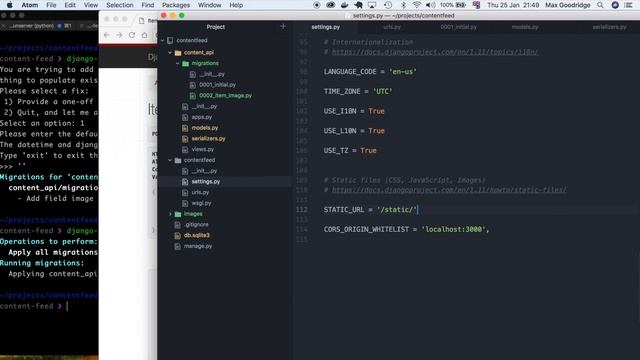This screenshot has width=640, height=360.
Task: Collapse the inner contentfeed folder
Action: [170, 160]
